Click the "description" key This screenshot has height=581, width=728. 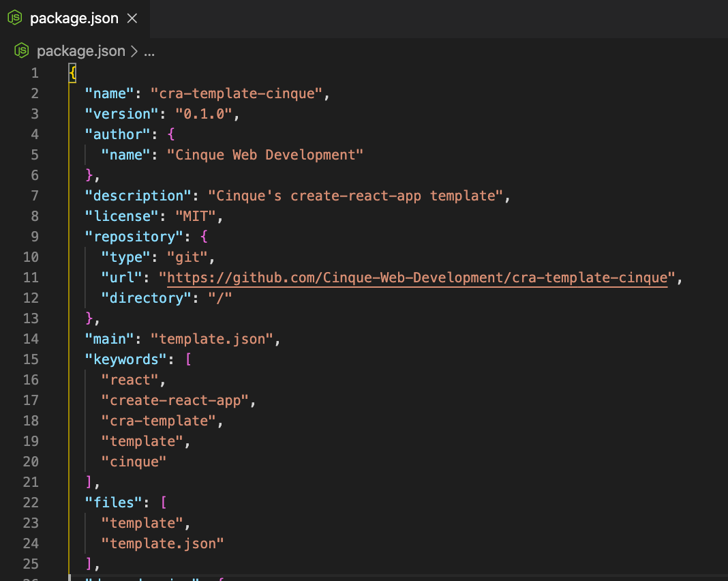click(138, 196)
